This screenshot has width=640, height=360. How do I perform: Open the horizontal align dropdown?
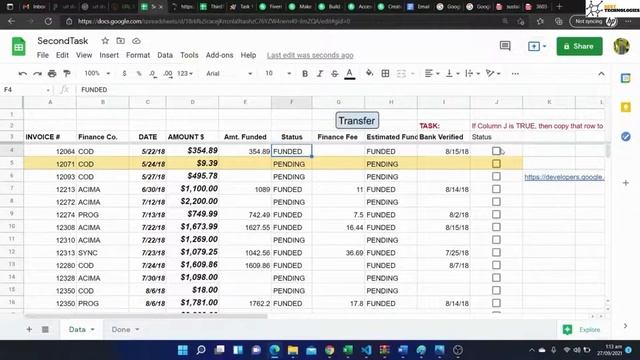[432, 73]
